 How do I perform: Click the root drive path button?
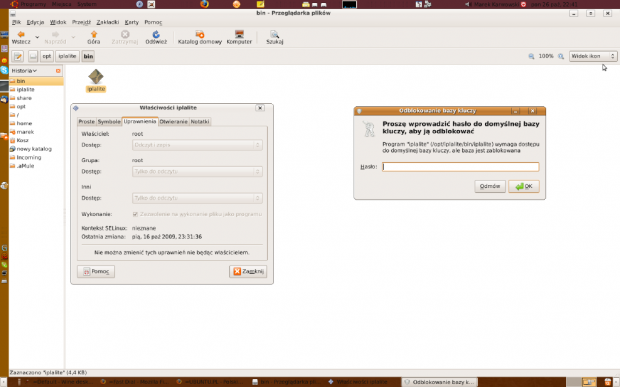pyautogui.click(x=33, y=56)
